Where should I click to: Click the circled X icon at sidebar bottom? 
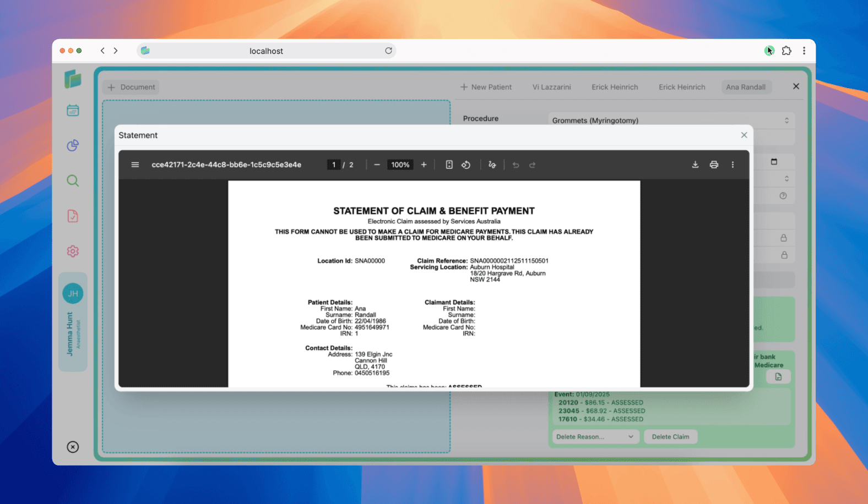coord(73,447)
